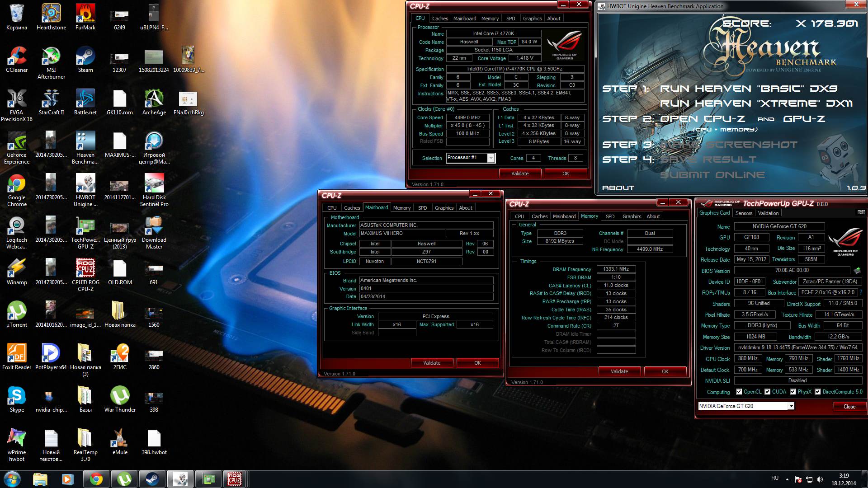Image resolution: width=868 pixels, height=488 pixels.
Task: Open Steam from the taskbar
Action: point(152,479)
